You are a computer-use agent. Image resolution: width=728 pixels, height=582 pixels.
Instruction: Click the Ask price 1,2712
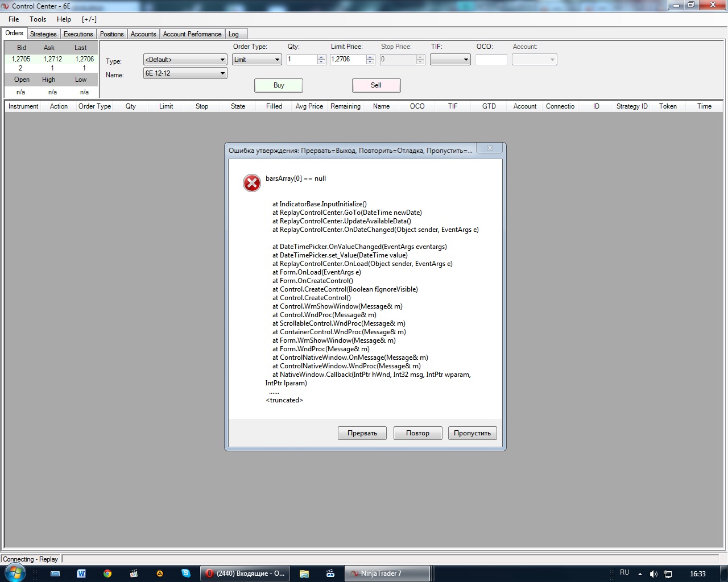point(53,59)
